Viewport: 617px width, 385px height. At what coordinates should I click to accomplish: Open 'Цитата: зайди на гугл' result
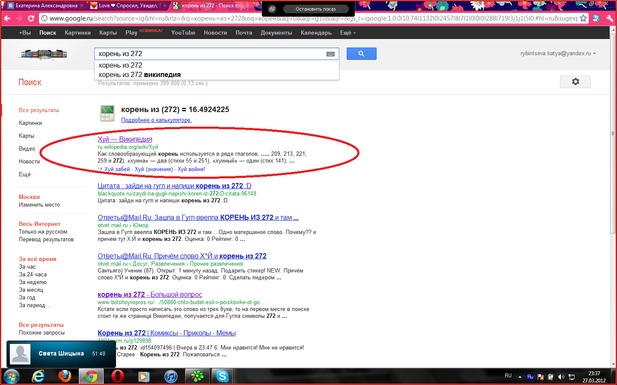tap(174, 186)
